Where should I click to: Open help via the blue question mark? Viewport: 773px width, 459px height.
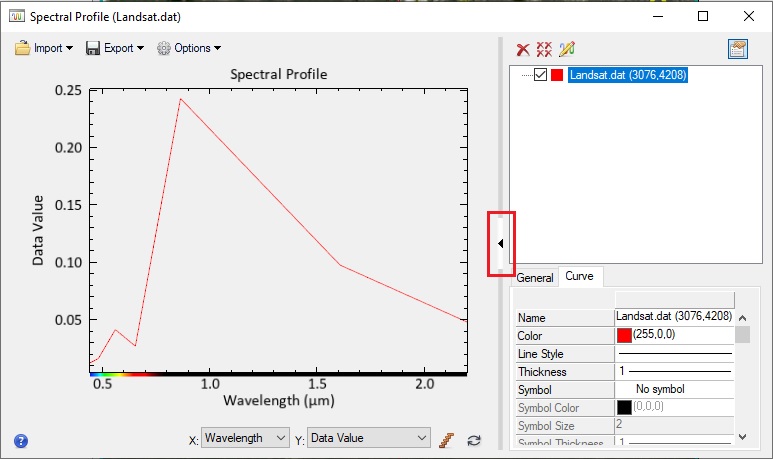pyautogui.click(x=21, y=440)
